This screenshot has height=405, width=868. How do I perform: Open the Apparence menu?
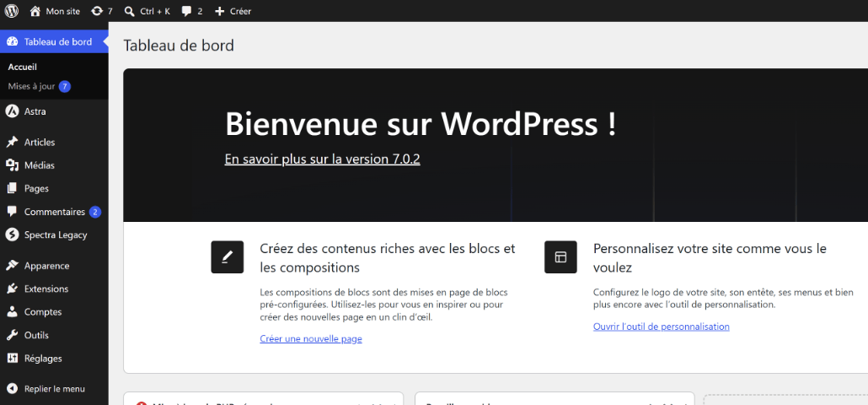[54, 266]
